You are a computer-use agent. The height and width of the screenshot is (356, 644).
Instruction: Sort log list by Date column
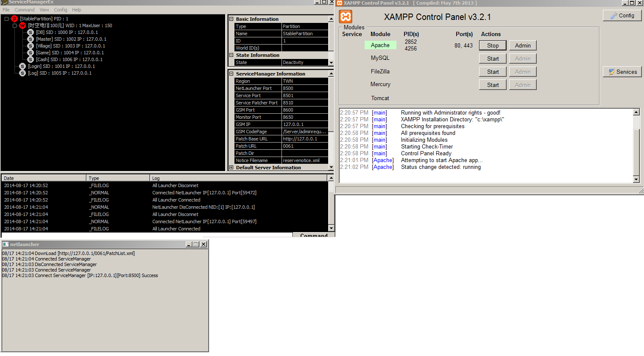[x=44, y=178]
